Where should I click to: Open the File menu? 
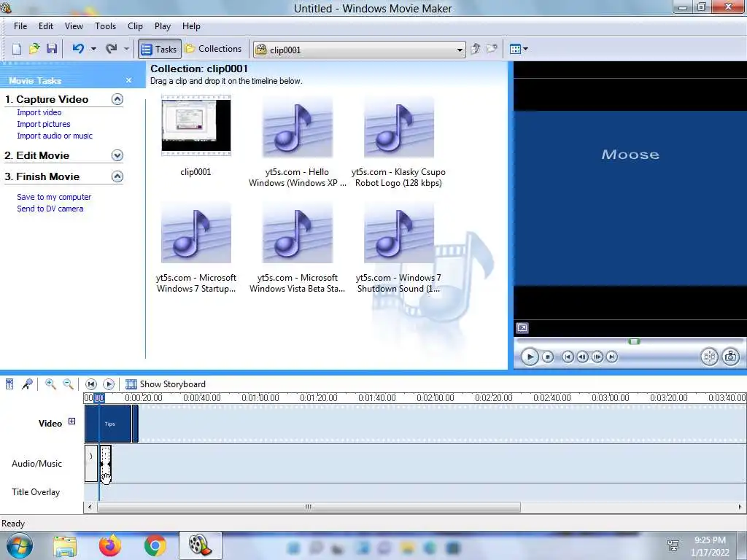(x=20, y=26)
